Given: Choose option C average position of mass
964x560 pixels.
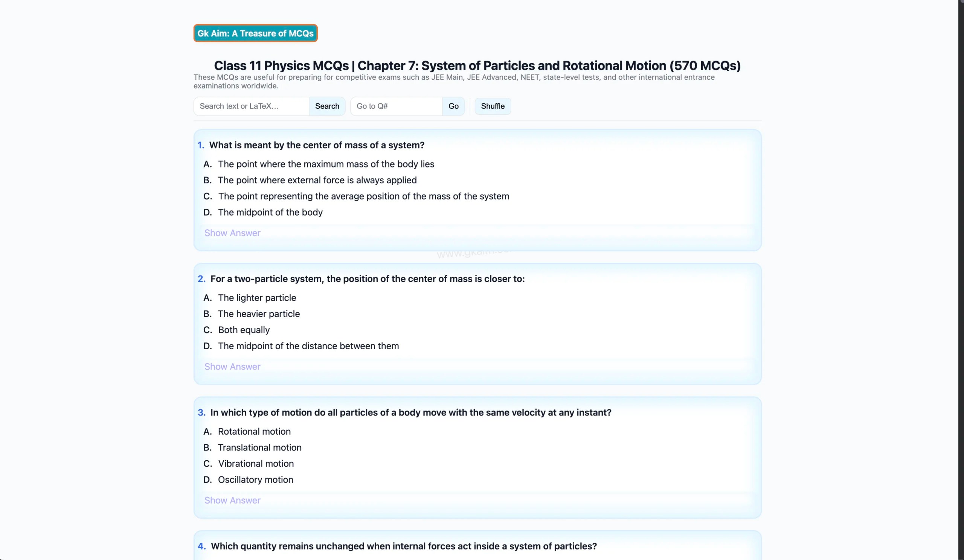Looking at the screenshot, I should [363, 196].
